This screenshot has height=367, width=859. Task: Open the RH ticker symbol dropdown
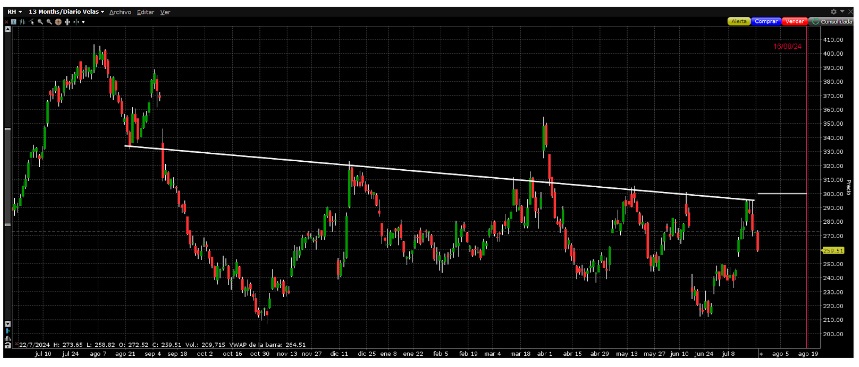coord(15,12)
